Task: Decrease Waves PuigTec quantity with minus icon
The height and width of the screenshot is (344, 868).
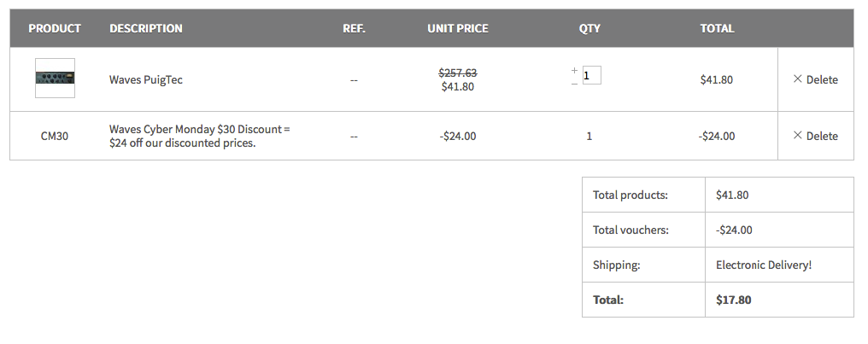Action: (574, 84)
